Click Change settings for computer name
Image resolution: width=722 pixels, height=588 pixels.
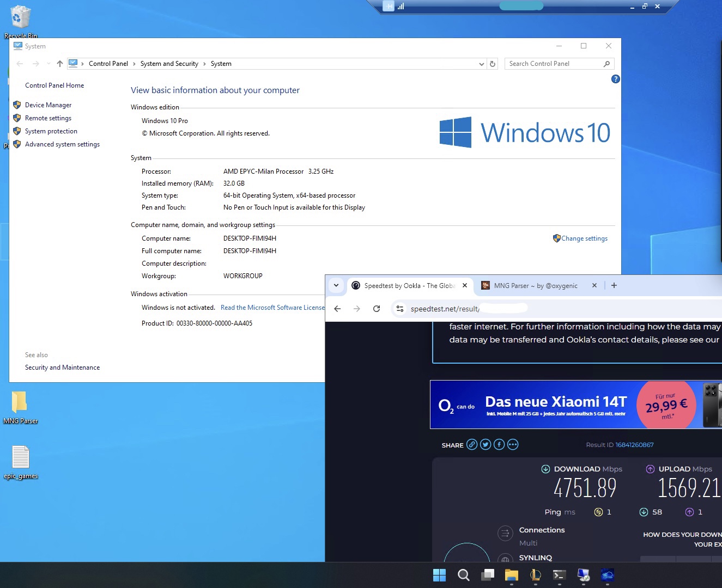(584, 238)
